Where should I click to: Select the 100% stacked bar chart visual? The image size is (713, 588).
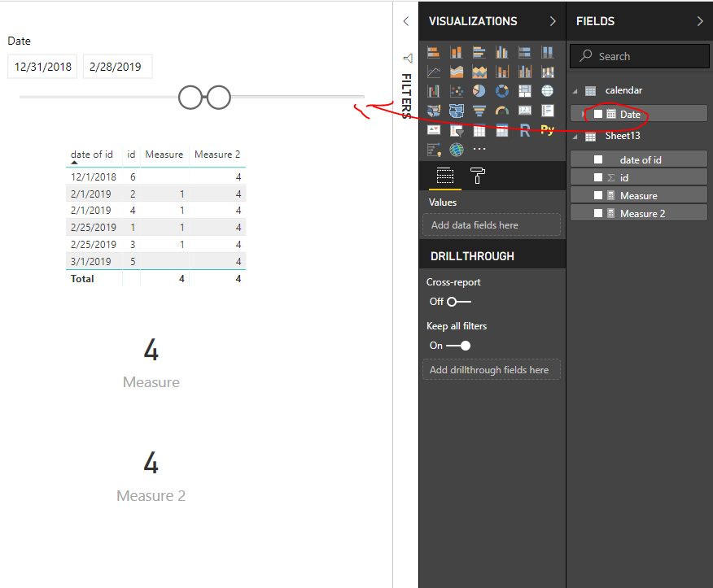pos(525,53)
